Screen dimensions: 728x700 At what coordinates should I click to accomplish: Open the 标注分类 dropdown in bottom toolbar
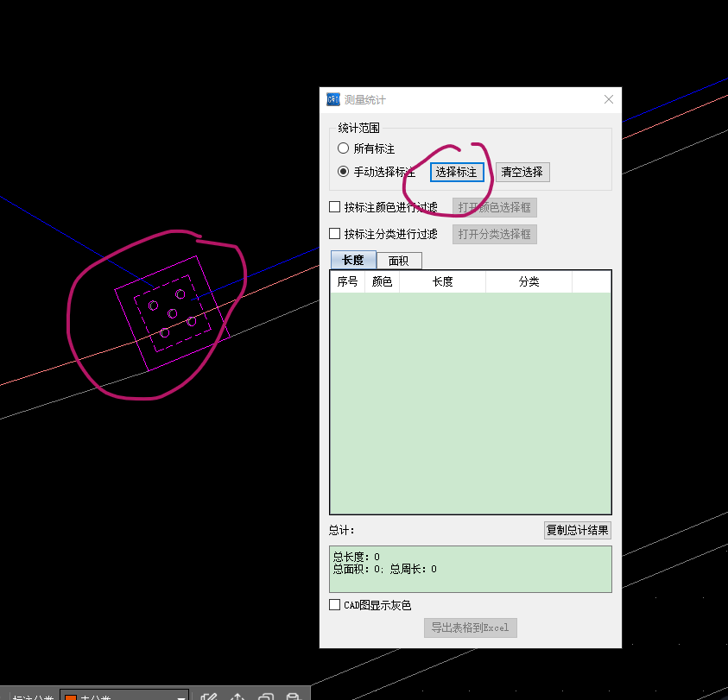124,696
